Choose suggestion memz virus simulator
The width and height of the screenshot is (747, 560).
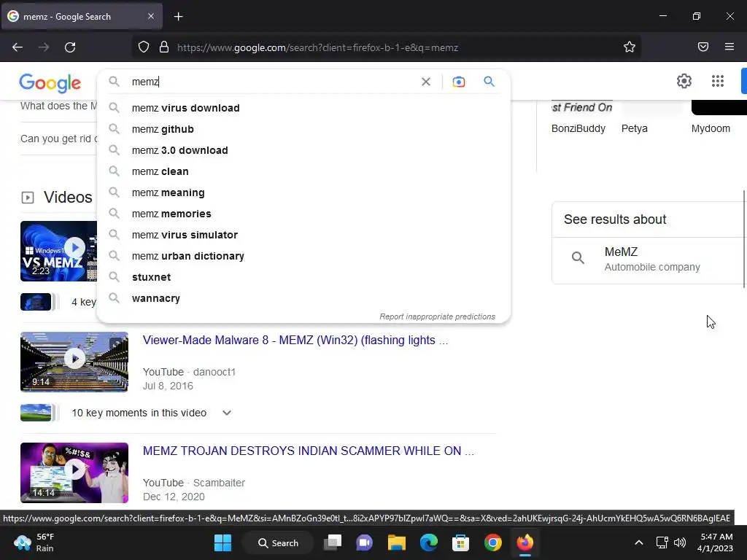304,235
